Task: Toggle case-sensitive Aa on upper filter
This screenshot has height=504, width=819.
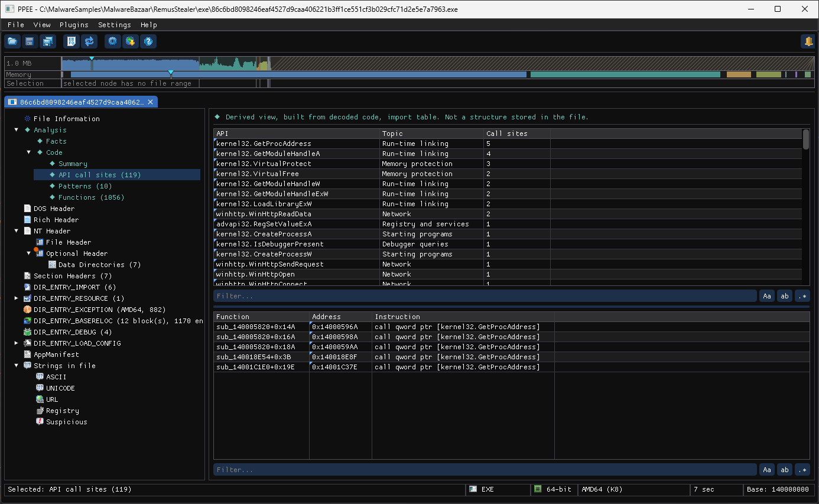Action: (x=767, y=296)
